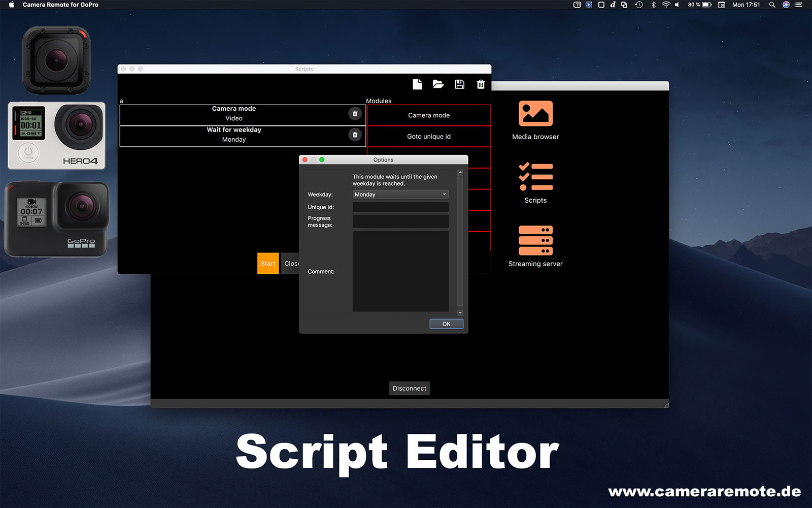Click into the Comment text area
The height and width of the screenshot is (508, 812).
click(x=400, y=271)
